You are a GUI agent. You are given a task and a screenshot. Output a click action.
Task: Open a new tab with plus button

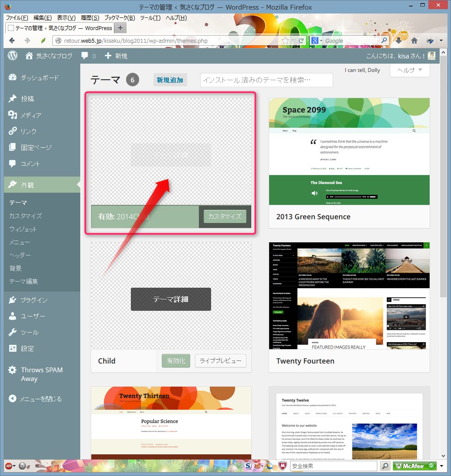coord(120,28)
